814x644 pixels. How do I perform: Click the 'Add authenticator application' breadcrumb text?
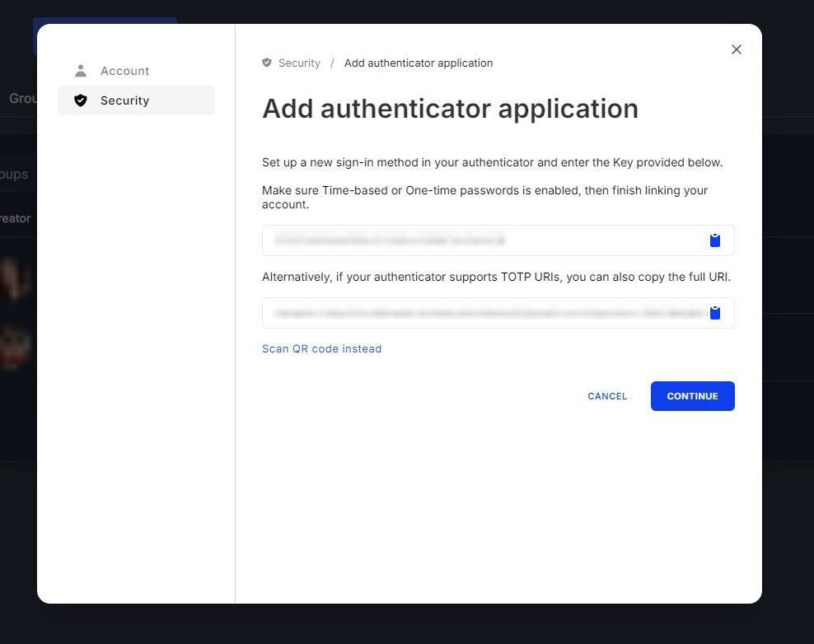pos(419,63)
